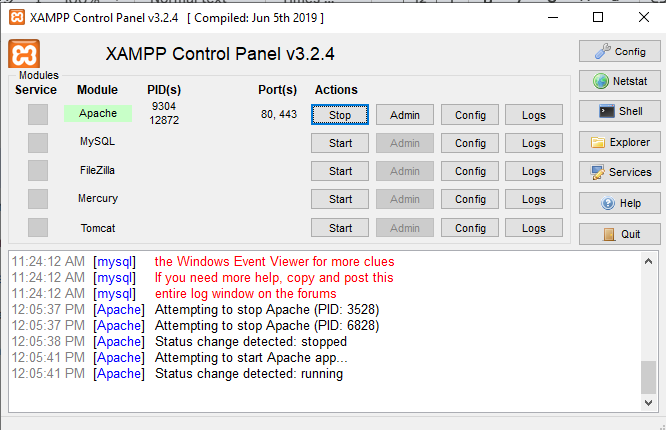Click the red 'entire log window on the forums' line
The height and width of the screenshot is (430, 666).
246,294
